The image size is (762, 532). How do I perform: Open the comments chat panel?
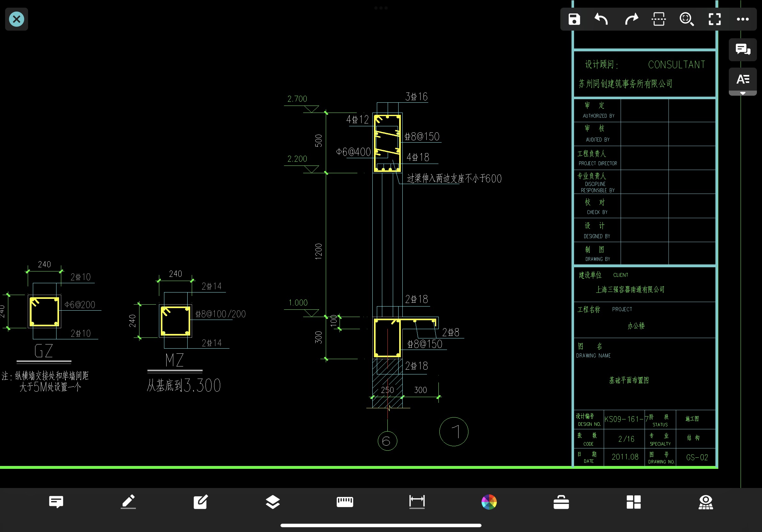743,49
